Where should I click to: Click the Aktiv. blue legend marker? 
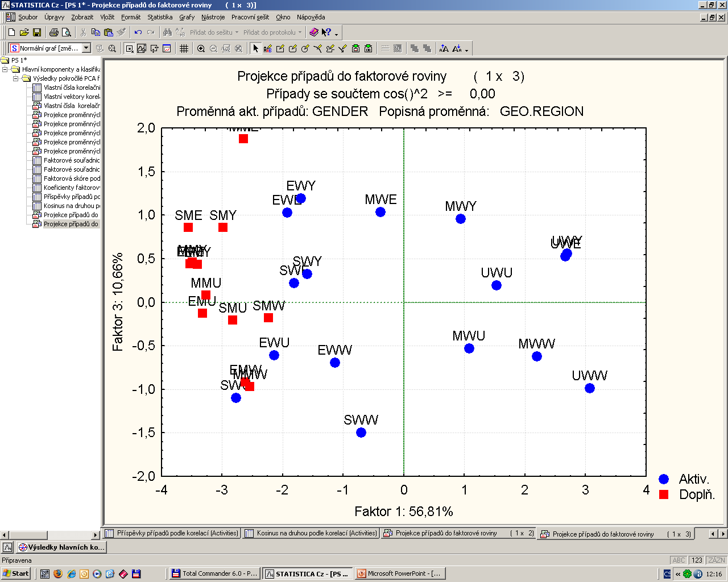[x=664, y=479]
